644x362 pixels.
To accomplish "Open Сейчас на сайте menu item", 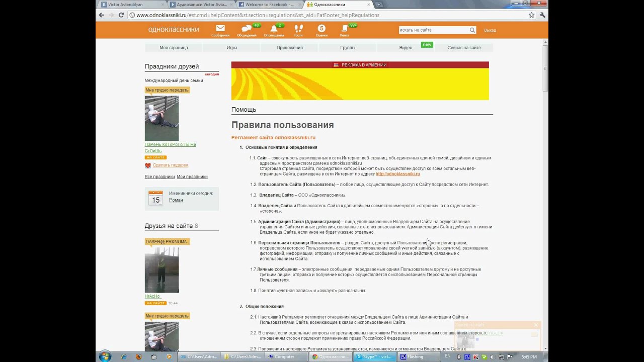I will pos(464,48).
